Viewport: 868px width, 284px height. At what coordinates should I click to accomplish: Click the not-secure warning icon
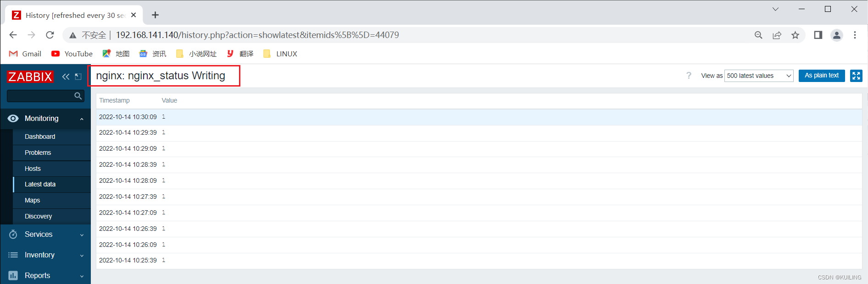coord(72,35)
